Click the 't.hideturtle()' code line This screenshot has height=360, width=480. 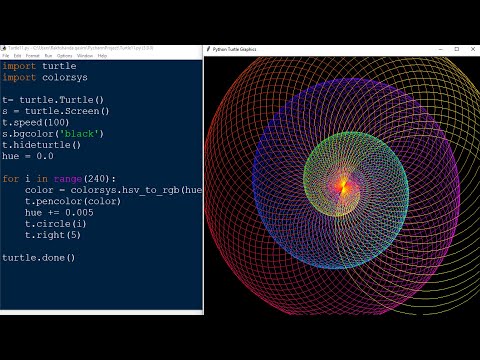point(42,145)
